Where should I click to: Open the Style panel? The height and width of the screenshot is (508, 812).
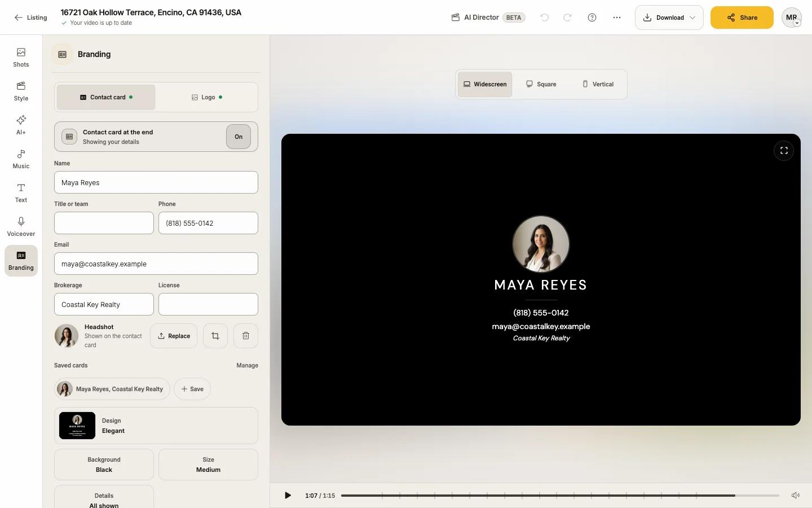pyautogui.click(x=21, y=91)
